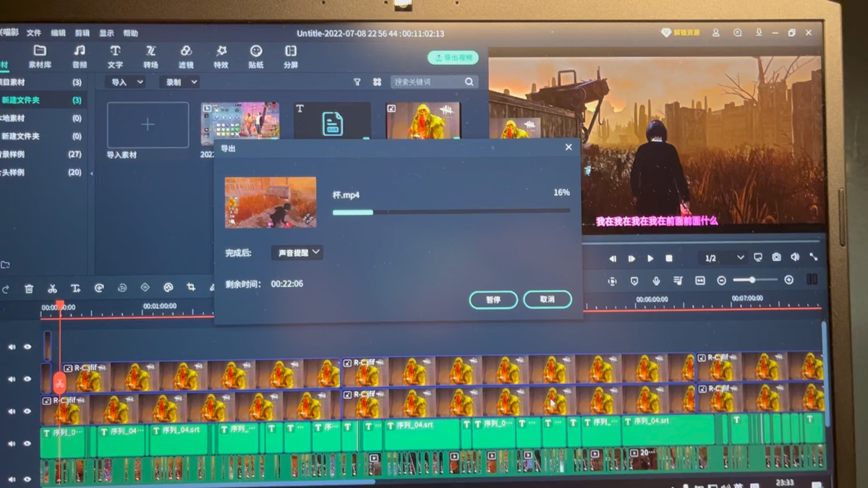Toggle visibility eye of bottom video track
This screenshot has height=488, width=868.
point(27,478)
